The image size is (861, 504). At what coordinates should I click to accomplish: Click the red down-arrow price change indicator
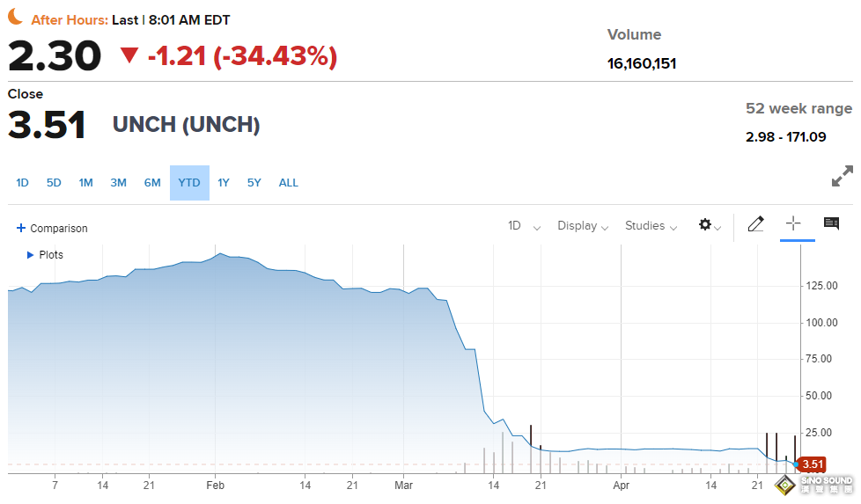(129, 56)
